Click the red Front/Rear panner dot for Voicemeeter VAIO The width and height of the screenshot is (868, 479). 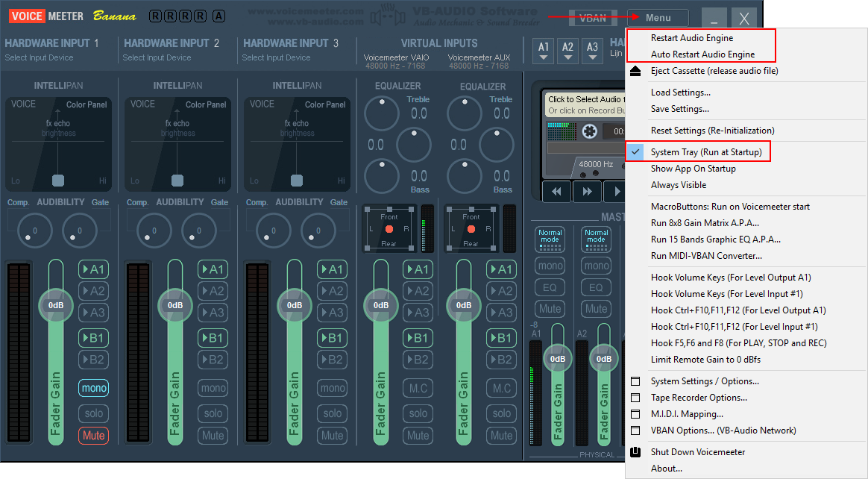[x=389, y=229]
